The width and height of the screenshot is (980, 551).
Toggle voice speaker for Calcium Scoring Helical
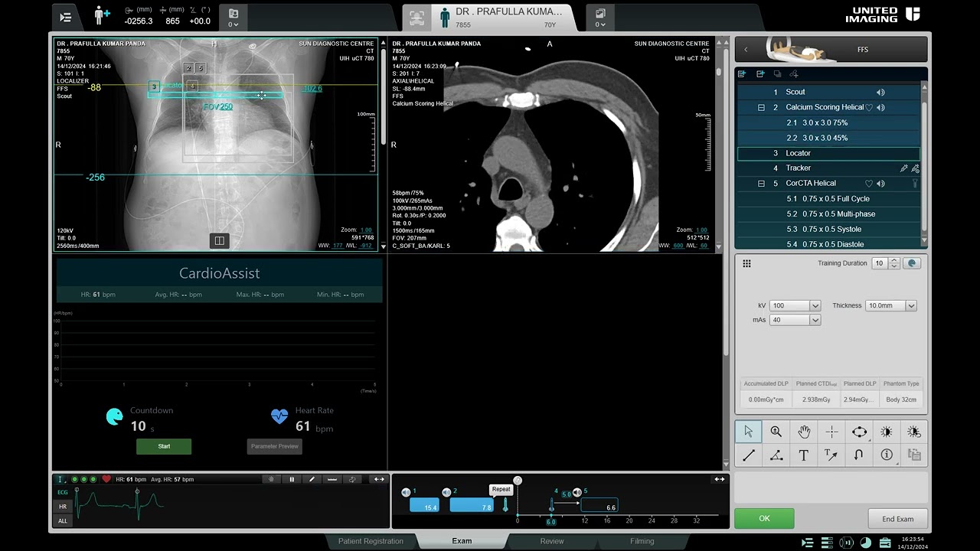[880, 108]
